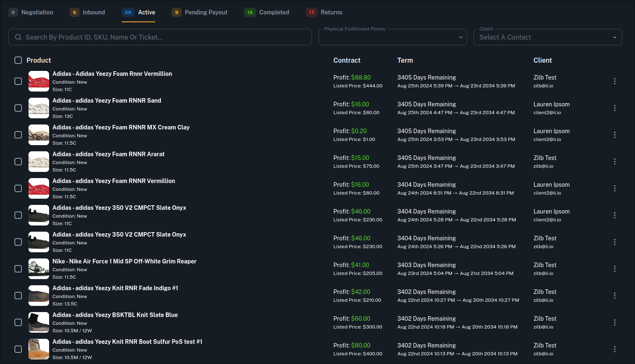The image size is (635, 364).
Task: Check the Slate Onyx $230 Lauren Ipsom checkbox
Action: (x=18, y=215)
